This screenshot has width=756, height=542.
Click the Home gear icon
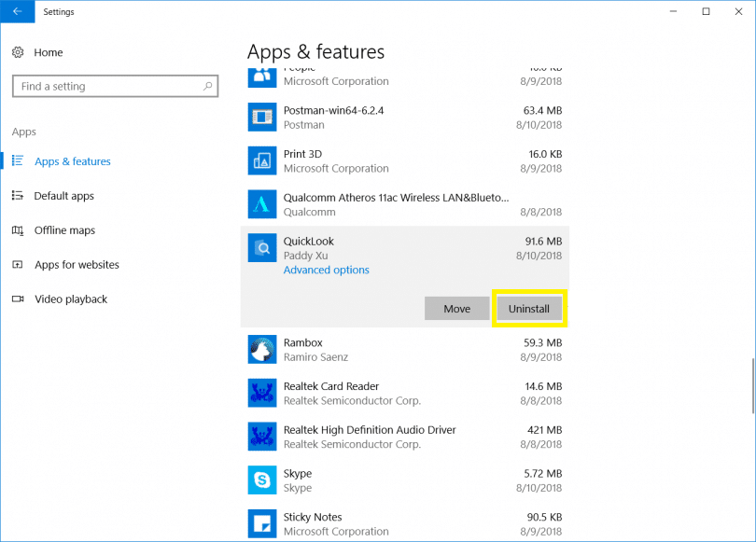pos(18,52)
